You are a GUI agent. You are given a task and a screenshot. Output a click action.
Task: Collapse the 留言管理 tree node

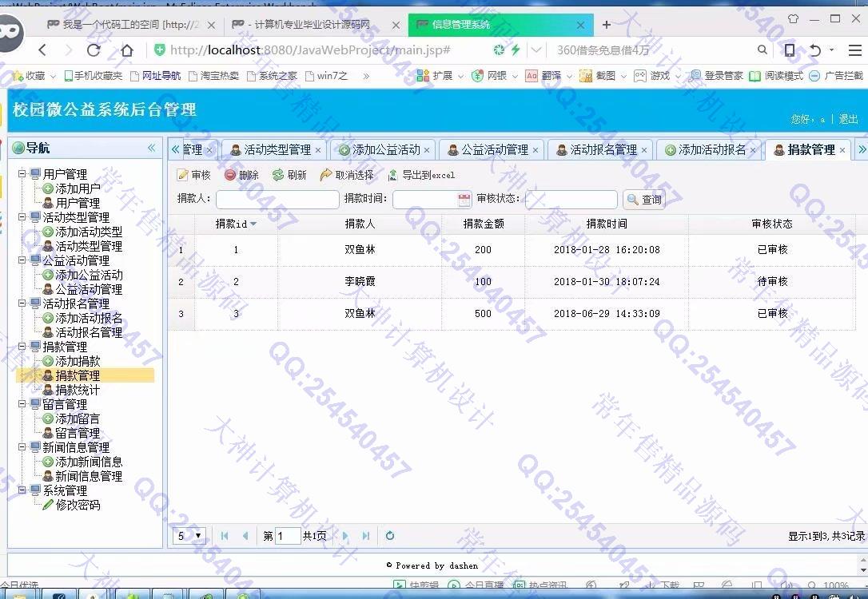[x=22, y=404]
